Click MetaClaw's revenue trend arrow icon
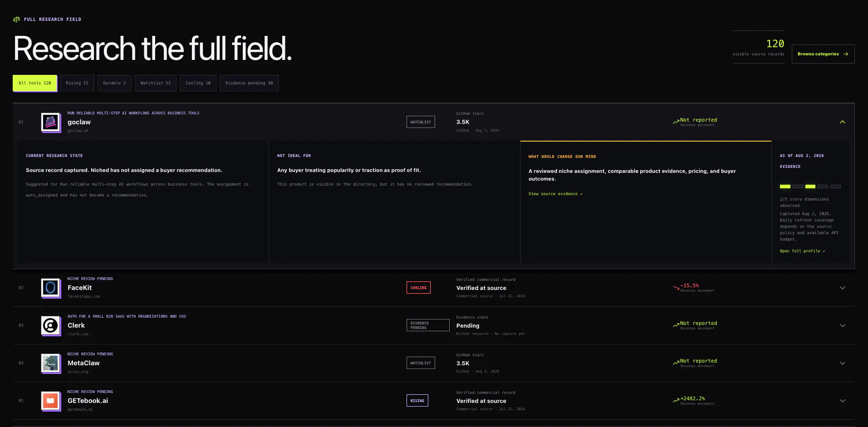This screenshot has height=427, width=868. tap(676, 363)
